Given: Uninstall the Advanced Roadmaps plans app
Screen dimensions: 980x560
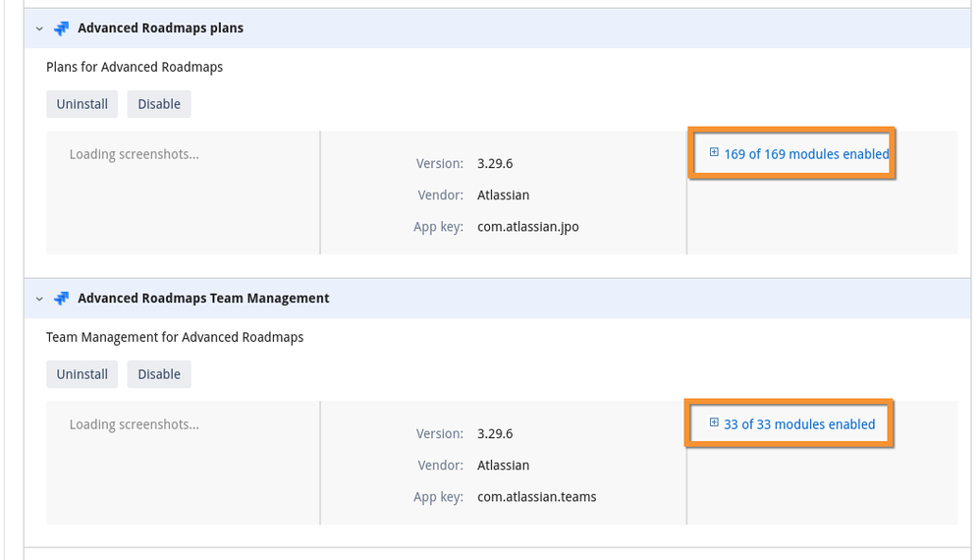Looking at the screenshot, I should pos(82,104).
